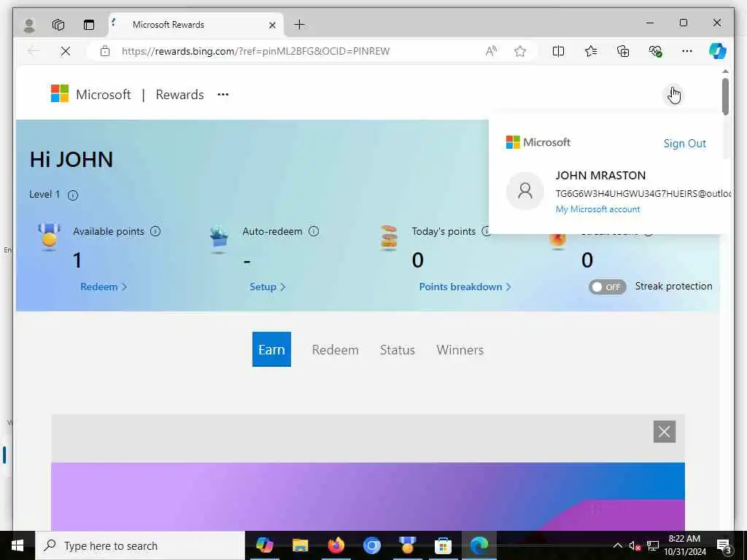
Task: Open the Rewards medal taskbar app
Action: tap(407, 545)
